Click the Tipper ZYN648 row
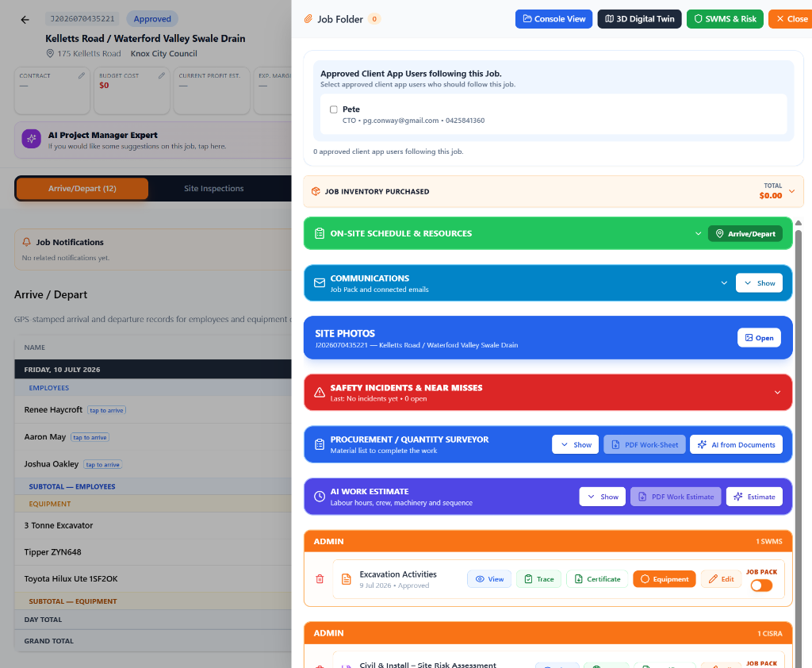The height and width of the screenshot is (668, 812). [153, 552]
